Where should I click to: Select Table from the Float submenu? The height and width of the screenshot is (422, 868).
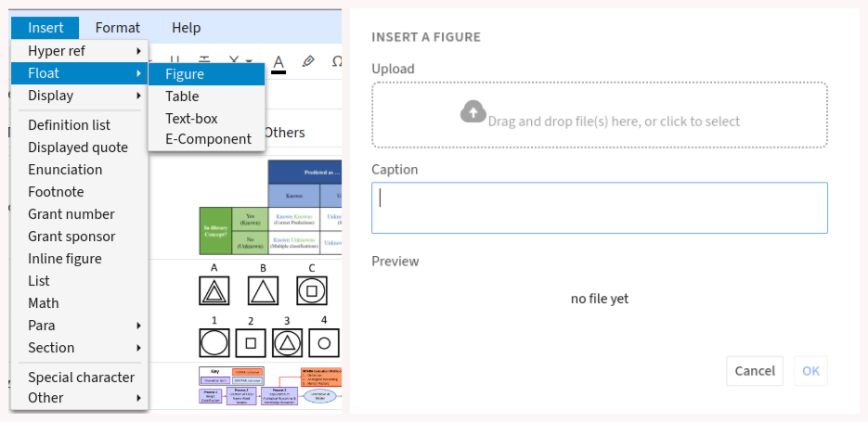pos(182,96)
